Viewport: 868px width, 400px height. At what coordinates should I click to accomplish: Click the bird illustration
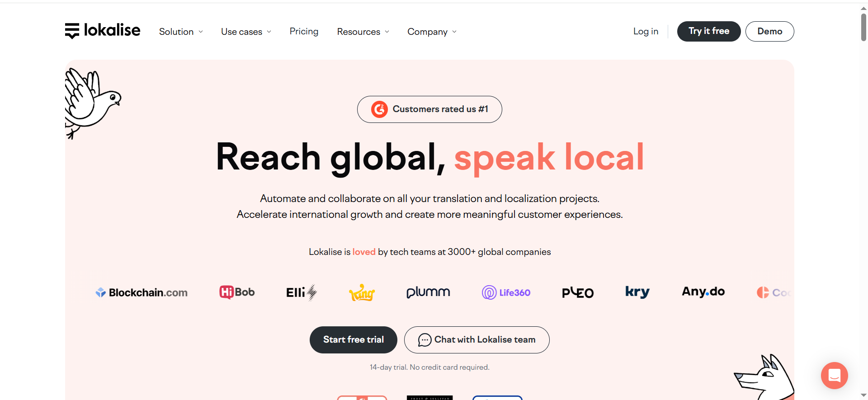(93, 103)
